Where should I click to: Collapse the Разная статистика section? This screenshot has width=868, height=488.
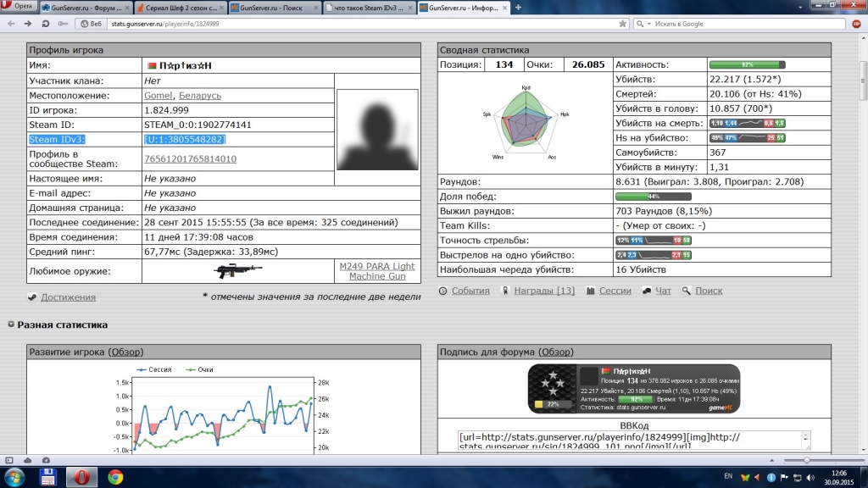click(x=12, y=324)
